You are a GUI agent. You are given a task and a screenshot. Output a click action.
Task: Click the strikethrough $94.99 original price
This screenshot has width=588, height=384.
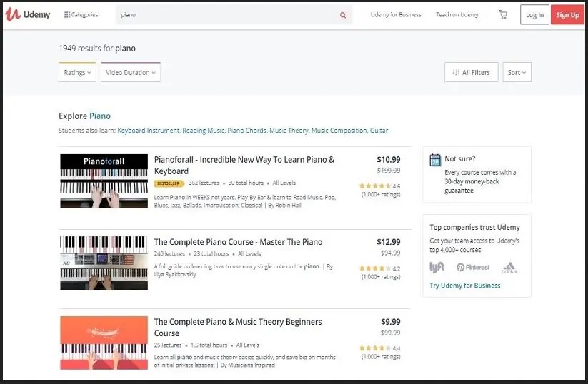pos(390,253)
